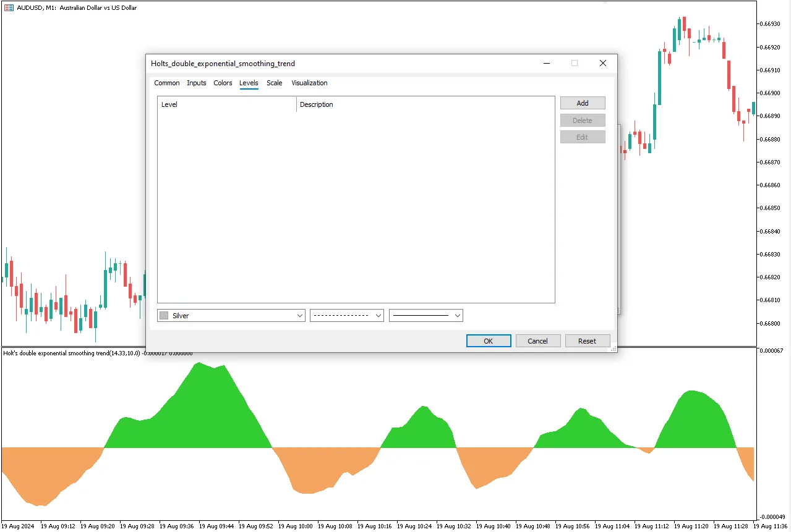Click the resize grip in the dialog corner
This screenshot has height=532, width=791.
pos(613,349)
